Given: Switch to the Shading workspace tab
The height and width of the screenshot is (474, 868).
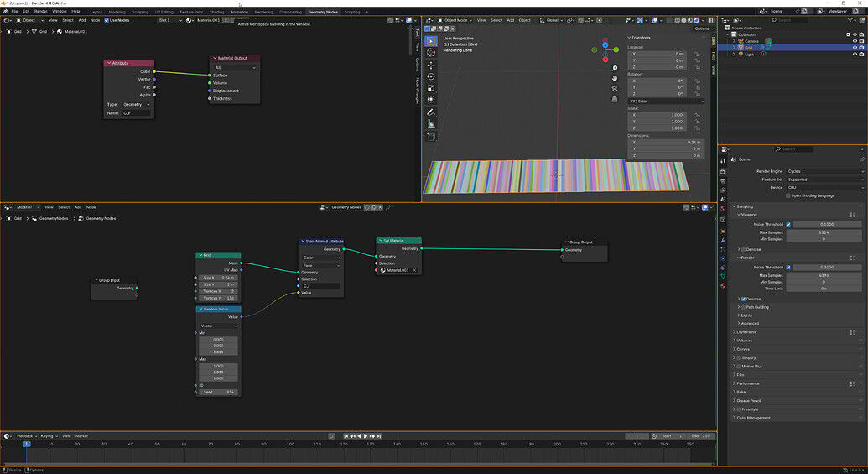Looking at the screenshot, I should coord(217,12).
